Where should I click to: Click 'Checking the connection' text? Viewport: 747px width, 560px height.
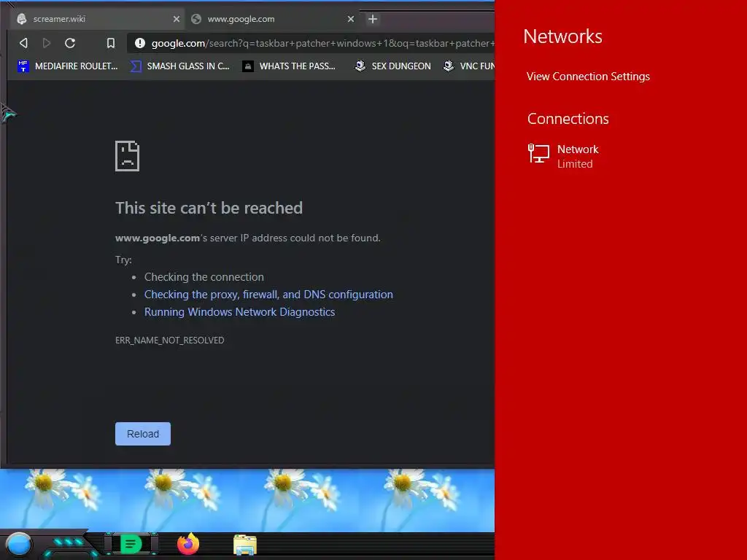pyautogui.click(x=204, y=277)
